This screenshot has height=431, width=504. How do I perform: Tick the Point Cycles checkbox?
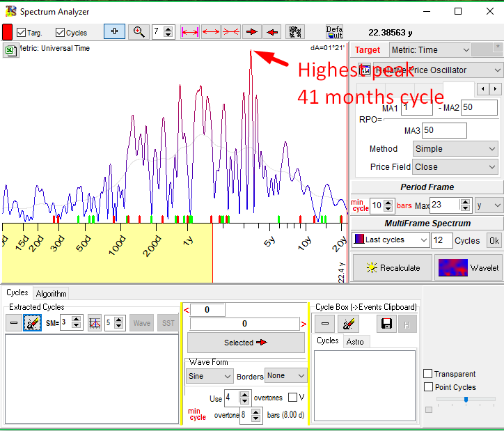pos(428,387)
